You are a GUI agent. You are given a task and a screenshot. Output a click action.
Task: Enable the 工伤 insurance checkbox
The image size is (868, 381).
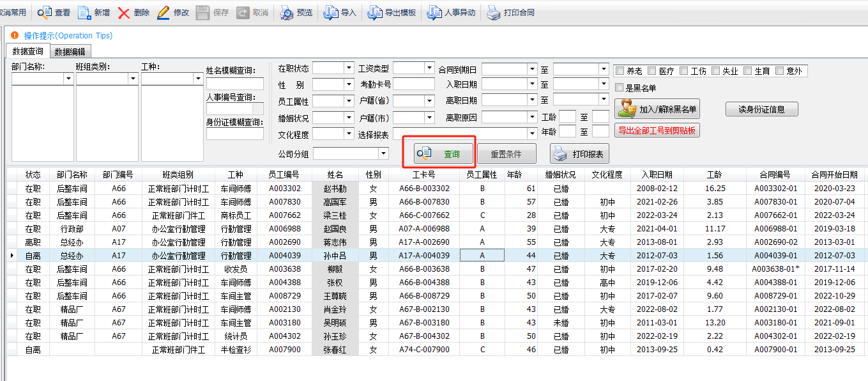684,71
